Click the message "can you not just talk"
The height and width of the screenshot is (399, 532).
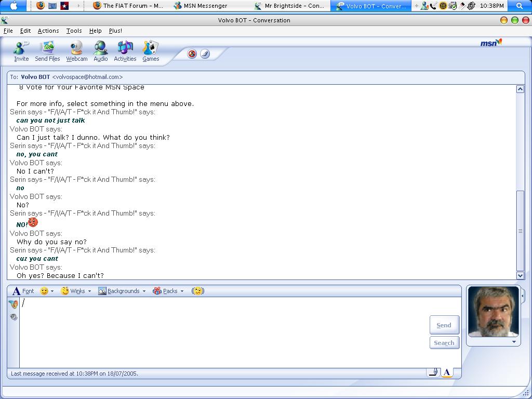50,121
